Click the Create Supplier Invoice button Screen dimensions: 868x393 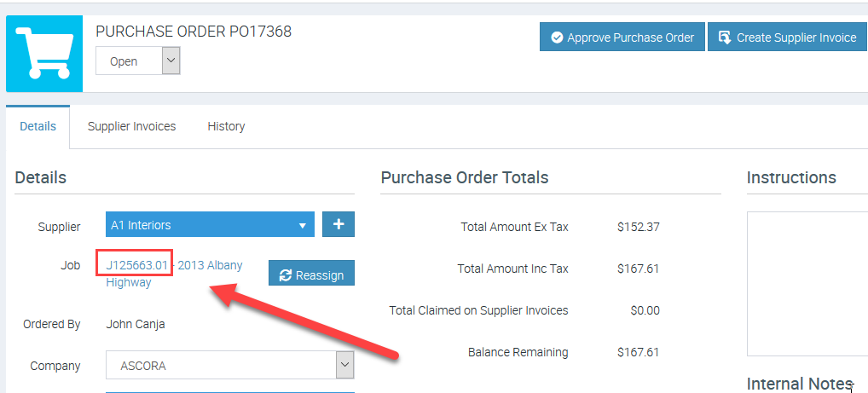(787, 38)
